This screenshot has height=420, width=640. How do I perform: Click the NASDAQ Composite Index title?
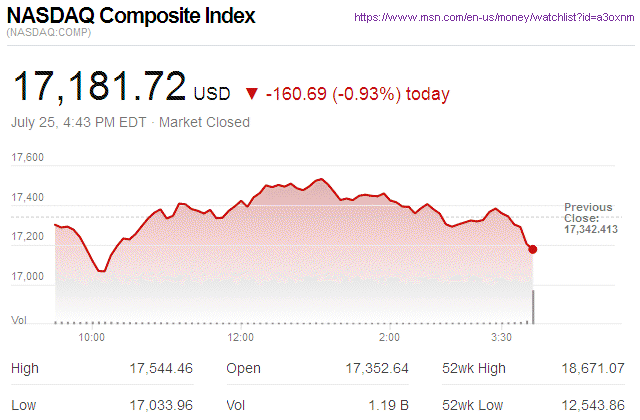click(x=132, y=17)
